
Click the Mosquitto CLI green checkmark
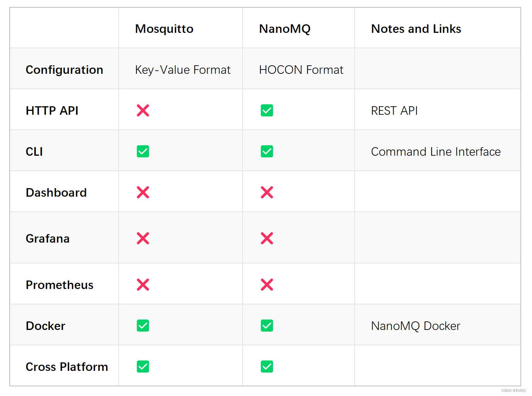coord(143,151)
